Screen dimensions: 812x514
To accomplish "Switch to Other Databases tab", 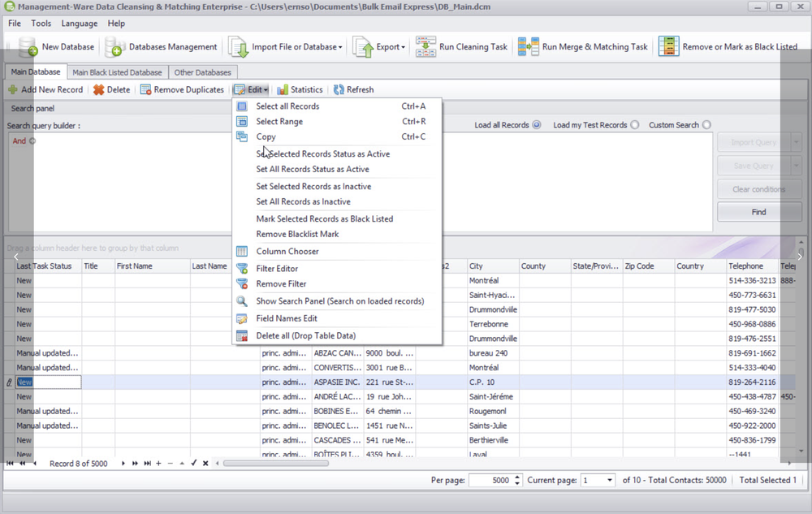I will click(202, 72).
